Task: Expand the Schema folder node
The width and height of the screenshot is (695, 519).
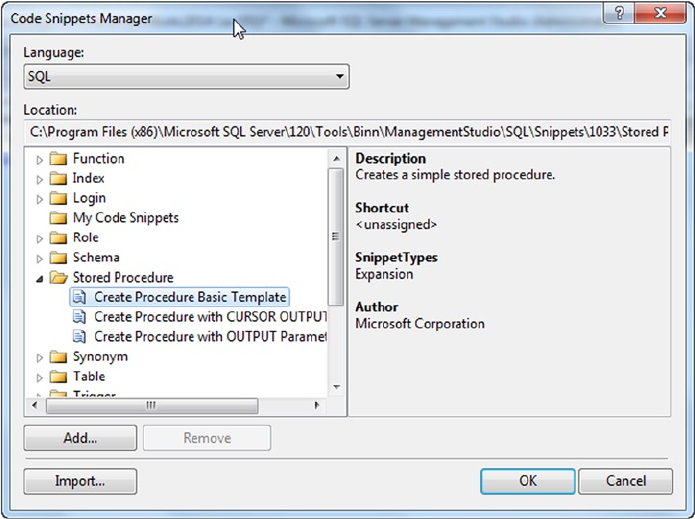Action: tap(40, 258)
